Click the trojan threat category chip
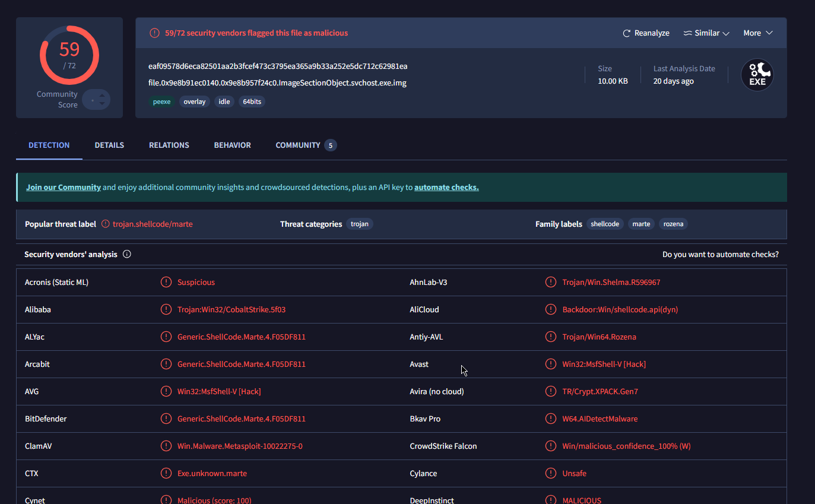 point(360,224)
